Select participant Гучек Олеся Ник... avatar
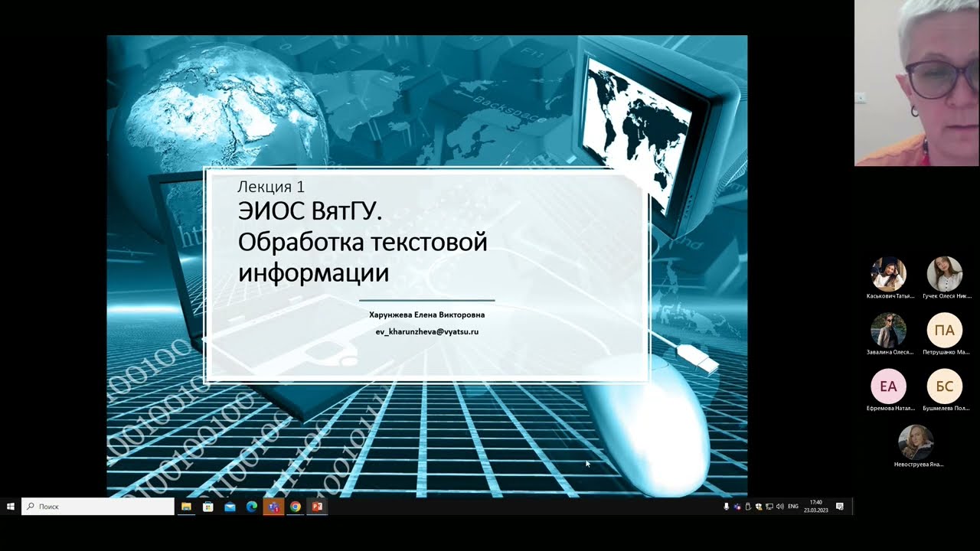 click(945, 274)
